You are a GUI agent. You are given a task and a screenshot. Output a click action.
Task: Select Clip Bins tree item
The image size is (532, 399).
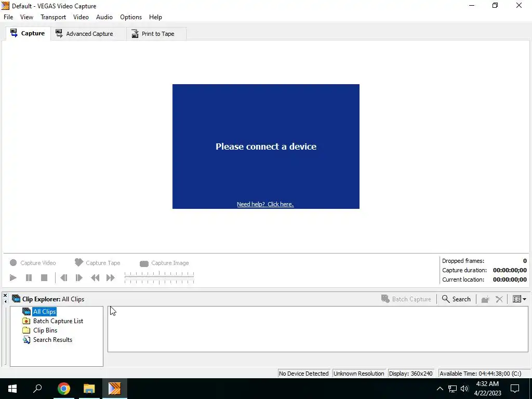point(45,330)
